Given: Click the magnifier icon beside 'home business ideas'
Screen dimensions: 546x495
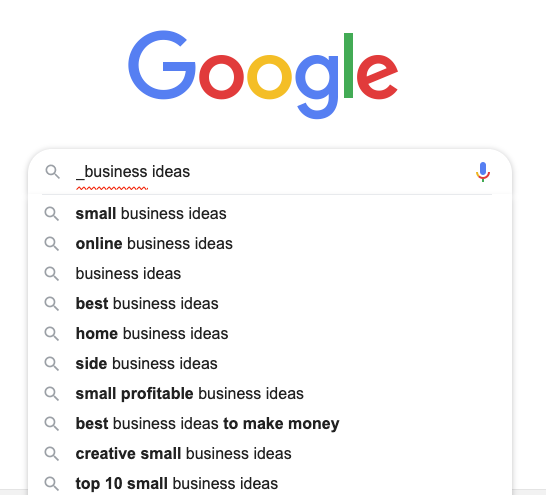Looking at the screenshot, I should click(52, 333).
